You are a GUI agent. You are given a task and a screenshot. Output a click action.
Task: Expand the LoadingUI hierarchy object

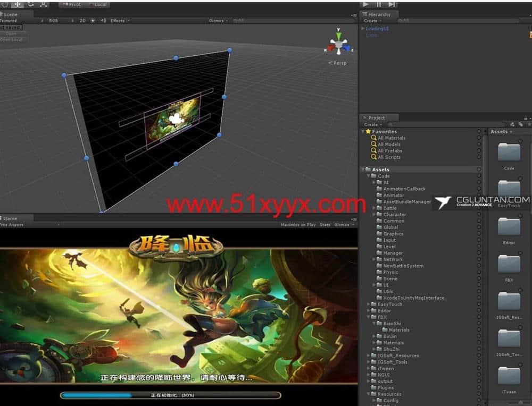(363, 29)
